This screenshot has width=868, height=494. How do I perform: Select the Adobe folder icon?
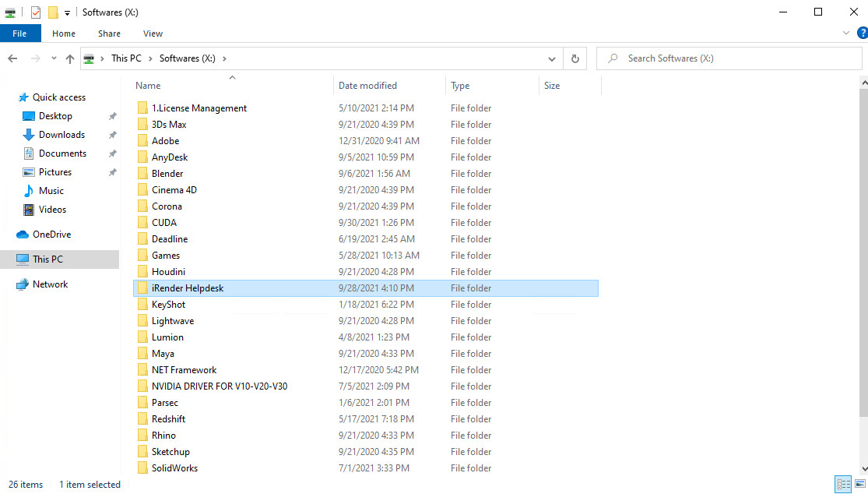click(142, 141)
